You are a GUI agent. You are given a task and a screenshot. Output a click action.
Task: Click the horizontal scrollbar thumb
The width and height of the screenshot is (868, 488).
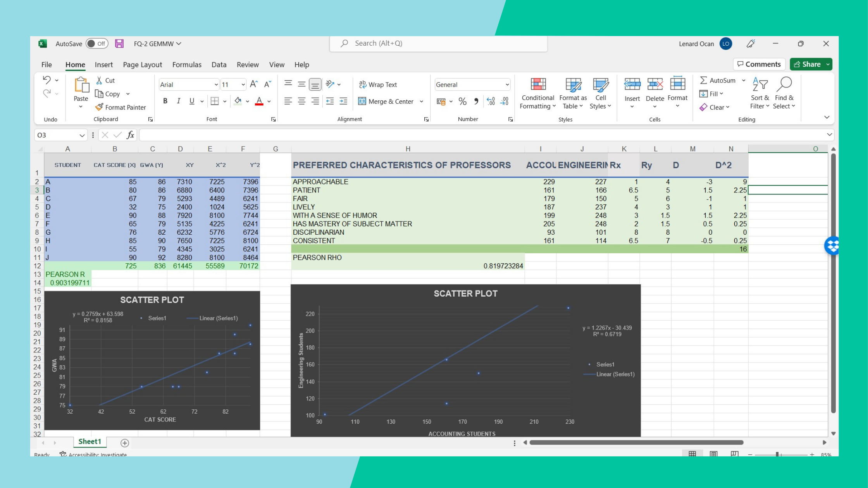click(x=636, y=442)
